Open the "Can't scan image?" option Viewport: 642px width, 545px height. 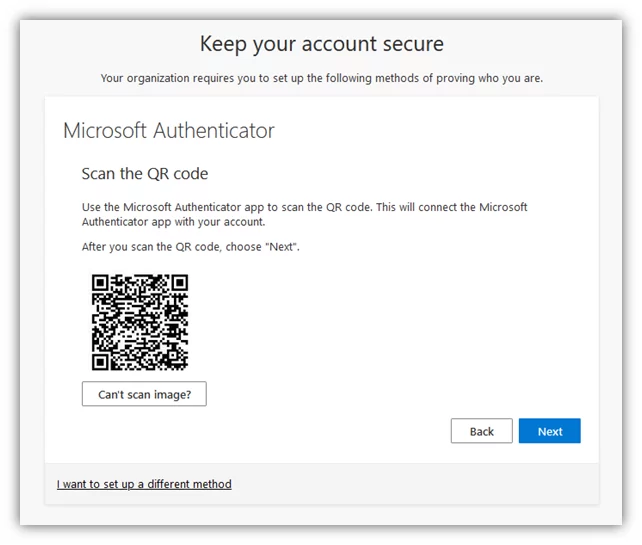point(144,394)
